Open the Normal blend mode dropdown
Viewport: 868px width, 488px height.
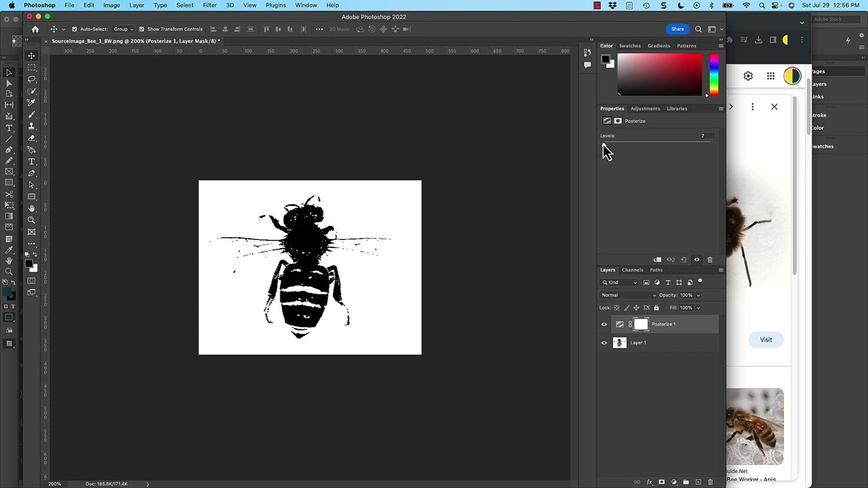629,295
